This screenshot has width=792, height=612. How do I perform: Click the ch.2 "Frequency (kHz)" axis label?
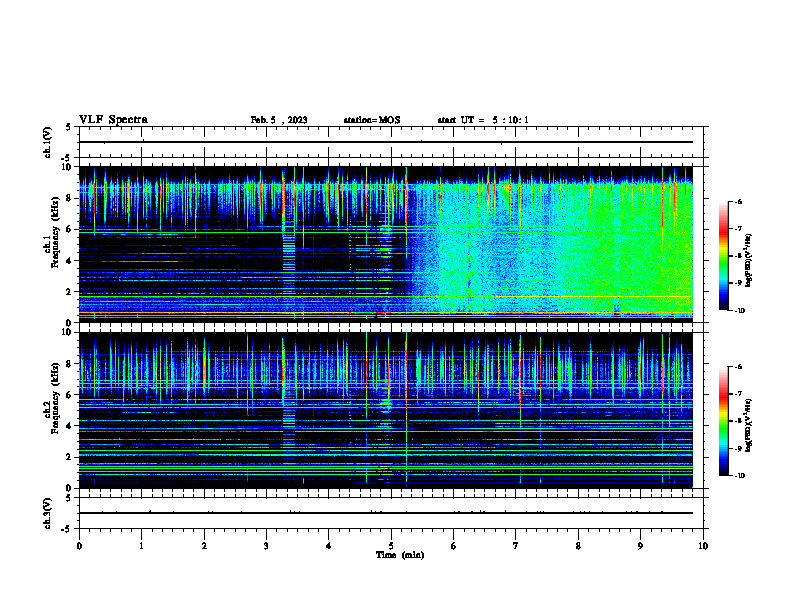point(56,398)
